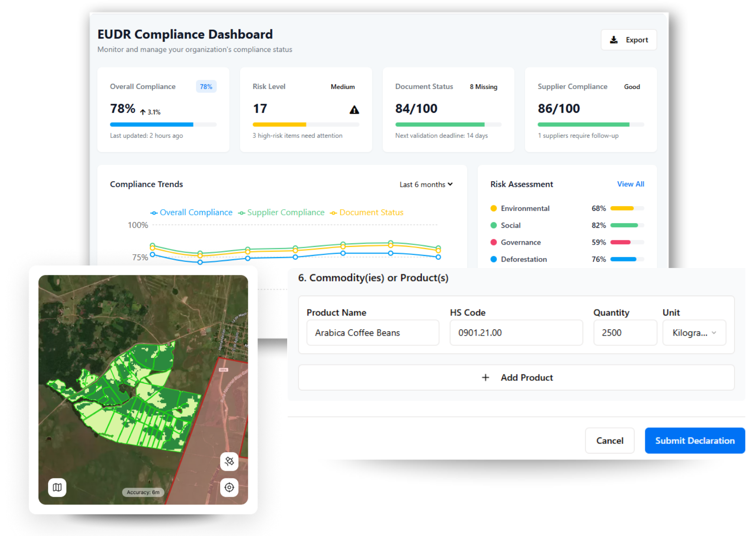
Task: Expand the Unit dropdown showing Kilogra...
Action: coord(694,333)
